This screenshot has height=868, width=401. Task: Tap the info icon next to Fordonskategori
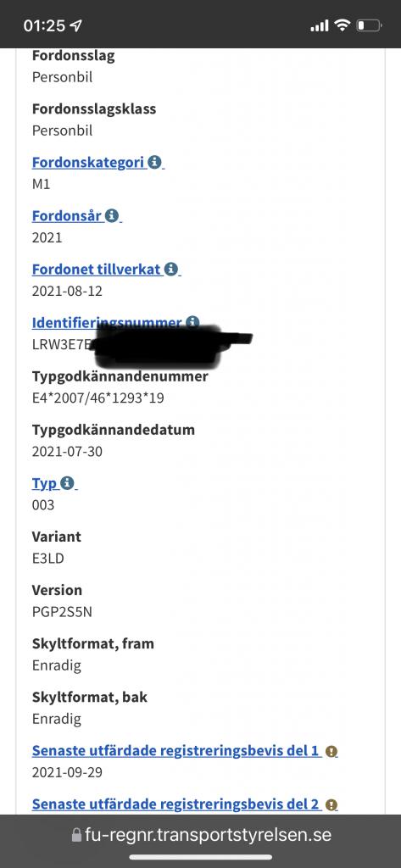154,162
